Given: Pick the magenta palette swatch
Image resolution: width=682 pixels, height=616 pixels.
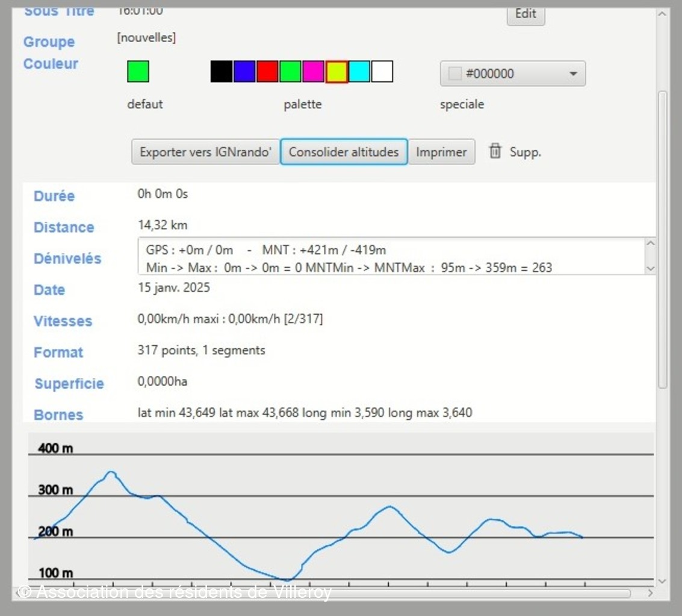Looking at the screenshot, I should tap(313, 72).
